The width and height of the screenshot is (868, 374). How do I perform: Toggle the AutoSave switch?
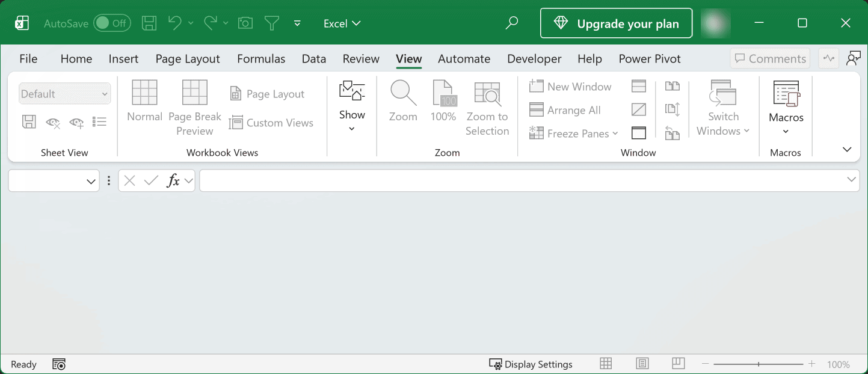pyautogui.click(x=112, y=23)
